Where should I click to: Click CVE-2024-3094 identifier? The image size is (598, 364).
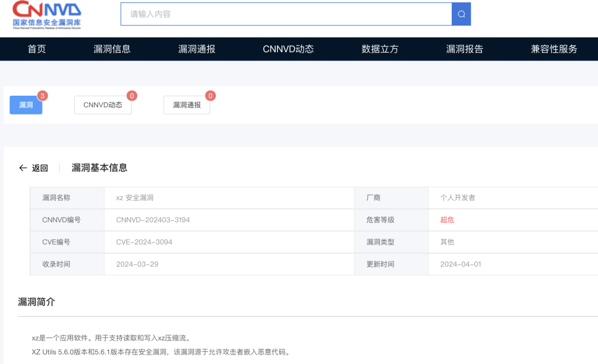144,242
